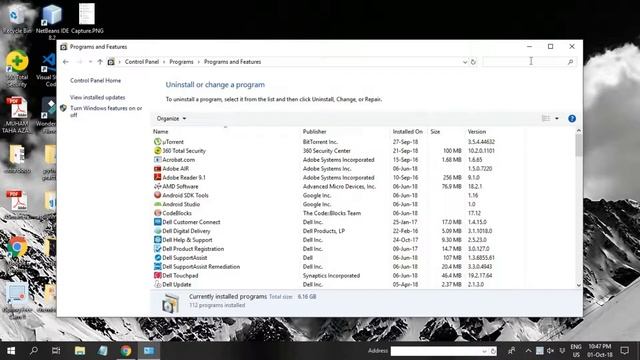Click Synaptics Incorporated publisher cell
The width and height of the screenshot is (640, 360).
click(331, 276)
